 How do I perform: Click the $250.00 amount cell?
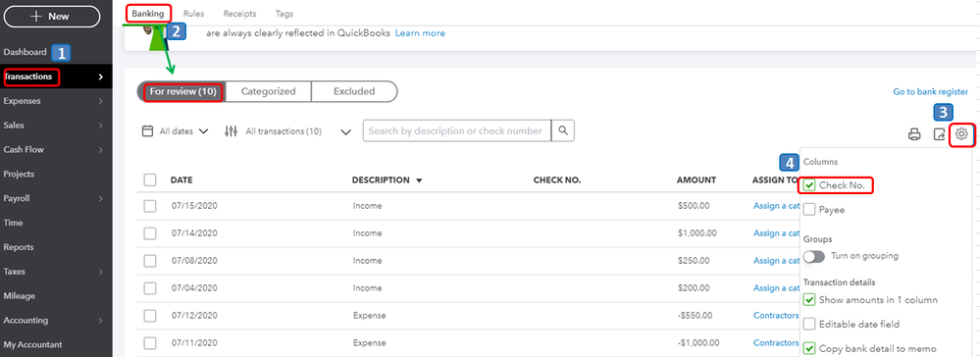coord(694,261)
